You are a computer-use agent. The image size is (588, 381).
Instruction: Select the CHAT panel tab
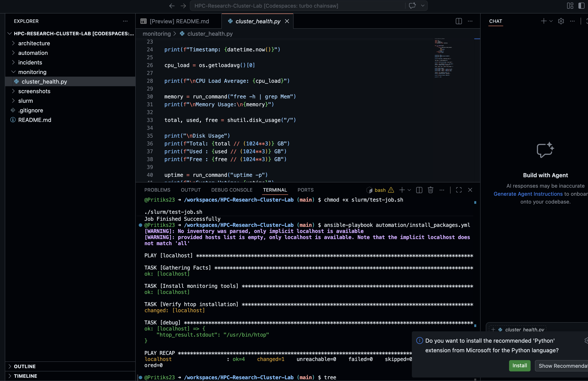pyautogui.click(x=495, y=21)
